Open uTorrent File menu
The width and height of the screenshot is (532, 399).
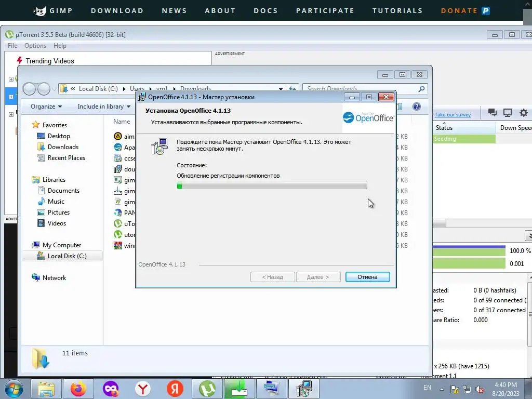point(12,46)
